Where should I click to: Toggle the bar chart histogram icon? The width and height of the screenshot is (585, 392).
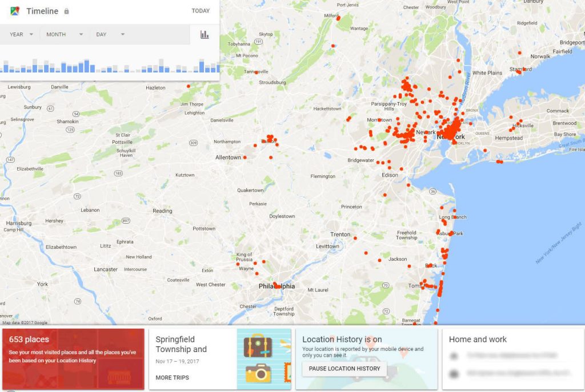205,34
